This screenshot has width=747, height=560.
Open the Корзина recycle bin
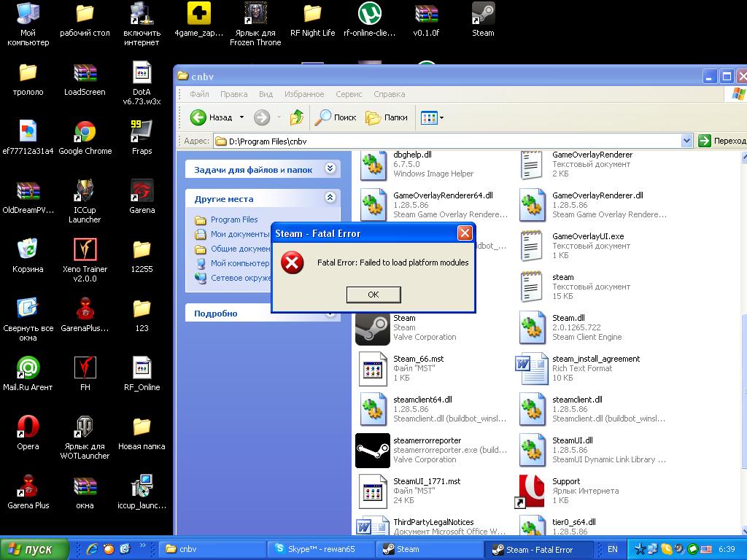[28, 256]
